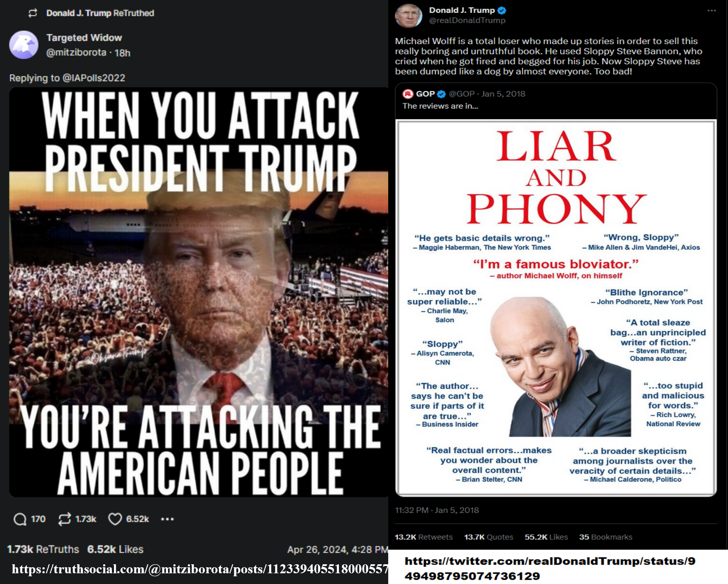The height and width of the screenshot is (584, 728).
Task: Click the blue verified badge next to Trump
Action: pos(502,10)
